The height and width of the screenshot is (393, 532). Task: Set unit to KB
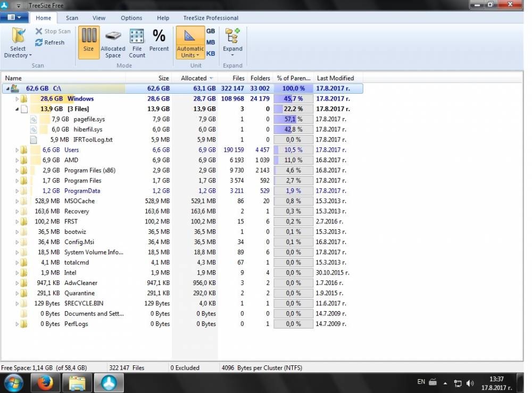click(211, 54)
